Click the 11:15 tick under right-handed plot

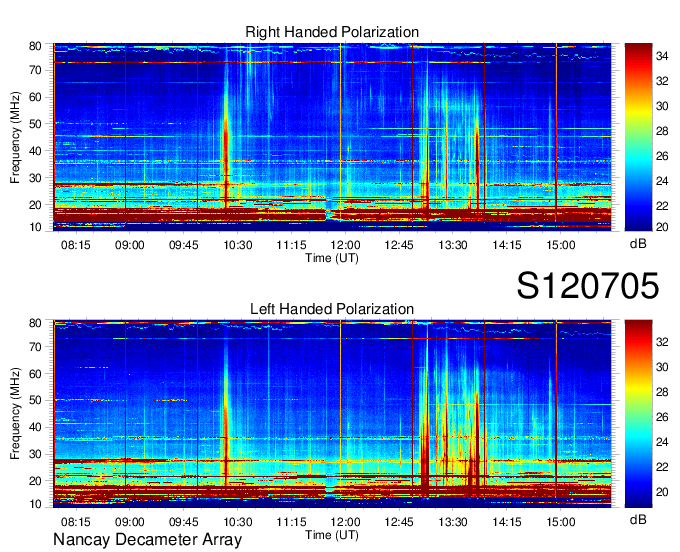(291, 245)
